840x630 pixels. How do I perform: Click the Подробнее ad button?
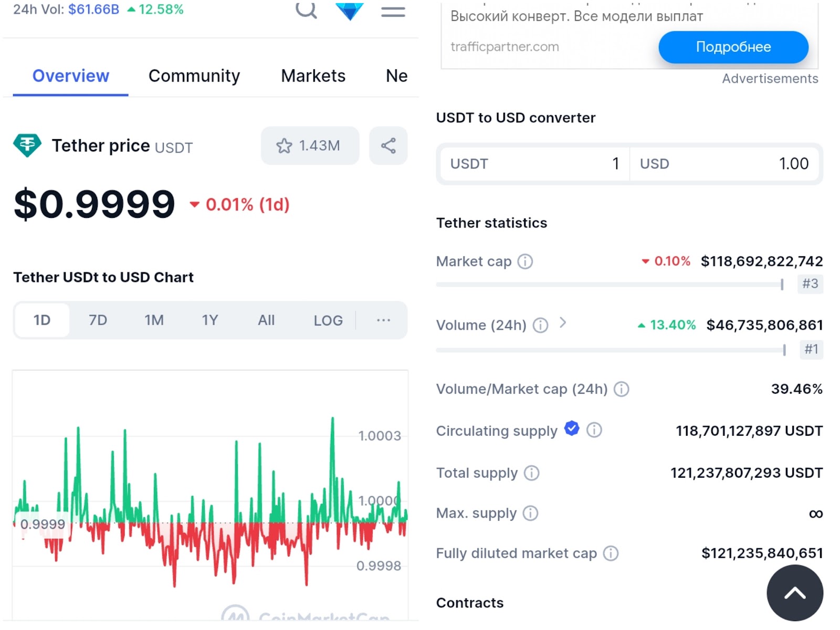pos(733,47)
